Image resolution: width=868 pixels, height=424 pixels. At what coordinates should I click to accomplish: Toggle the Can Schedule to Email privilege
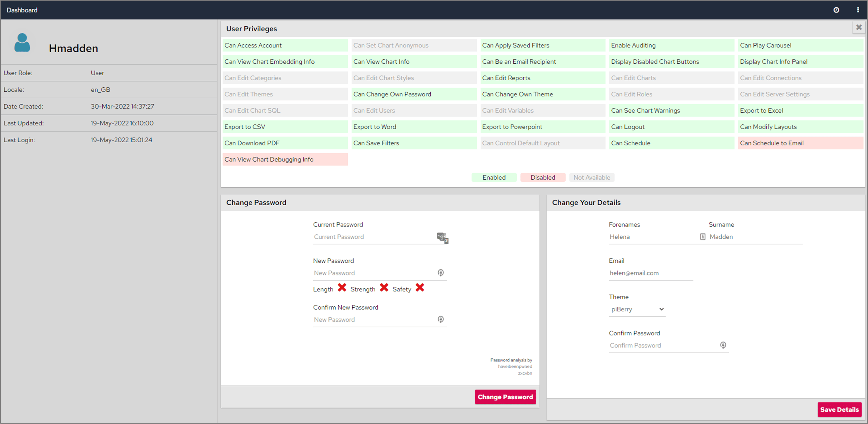801,143
